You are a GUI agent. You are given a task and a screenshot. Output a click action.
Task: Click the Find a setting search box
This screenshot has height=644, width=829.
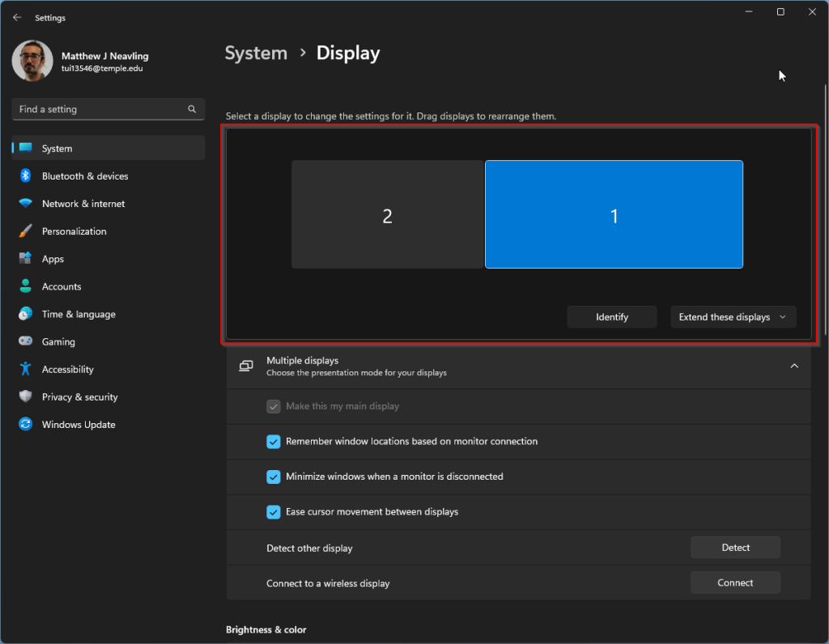pos(101,109)
